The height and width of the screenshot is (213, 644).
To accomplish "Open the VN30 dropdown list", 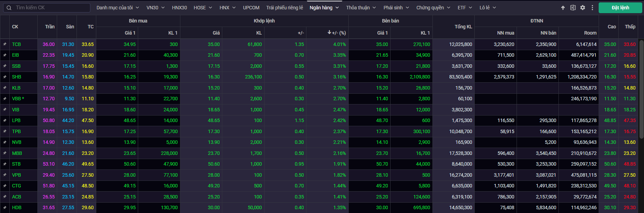I will pos(155,8).
